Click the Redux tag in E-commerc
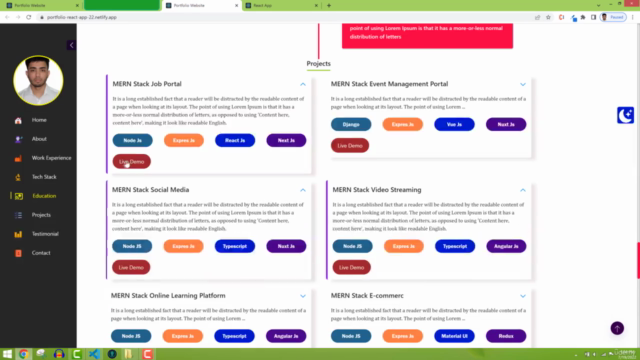Viewport: 640px width, 360px height. click(x=506, y=336)
